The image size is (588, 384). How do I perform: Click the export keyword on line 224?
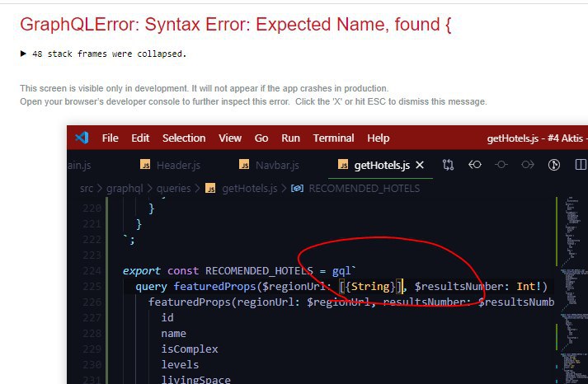[x=141, y=271]
